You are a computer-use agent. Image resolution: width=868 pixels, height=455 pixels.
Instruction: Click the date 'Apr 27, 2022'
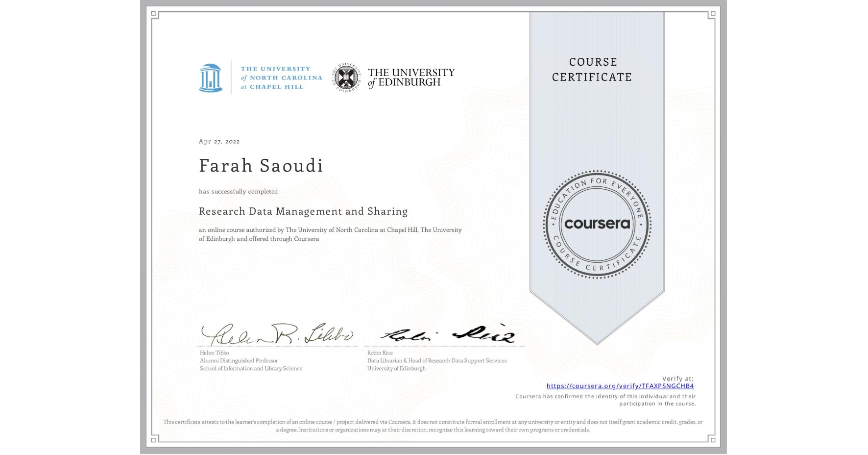[219, 141]
